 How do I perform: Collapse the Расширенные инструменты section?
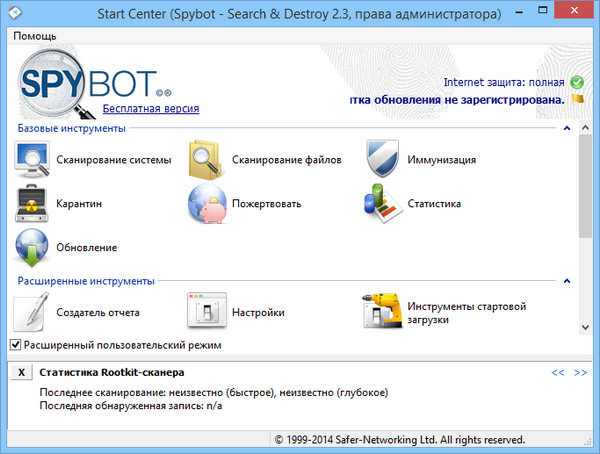click(x=566, y=282)
